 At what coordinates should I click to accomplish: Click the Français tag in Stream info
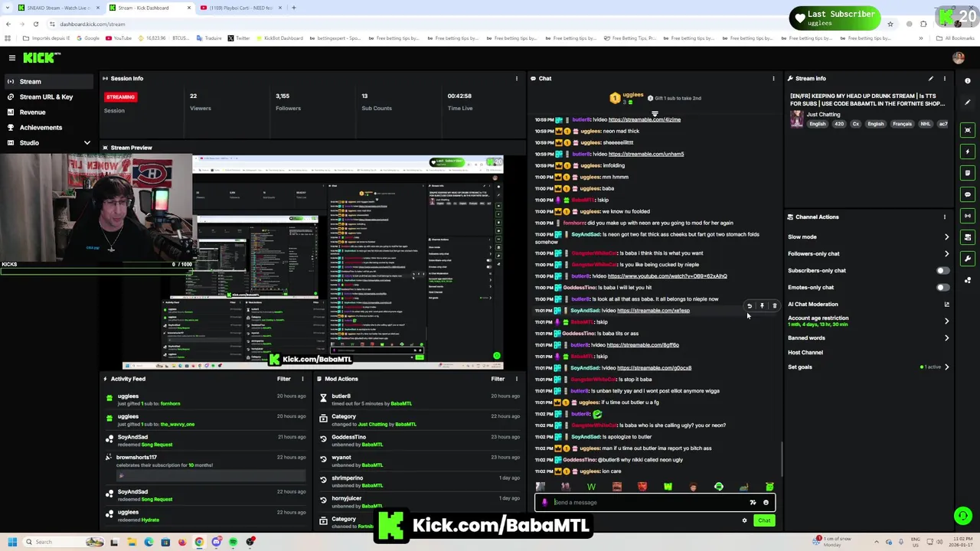[902, 124]
